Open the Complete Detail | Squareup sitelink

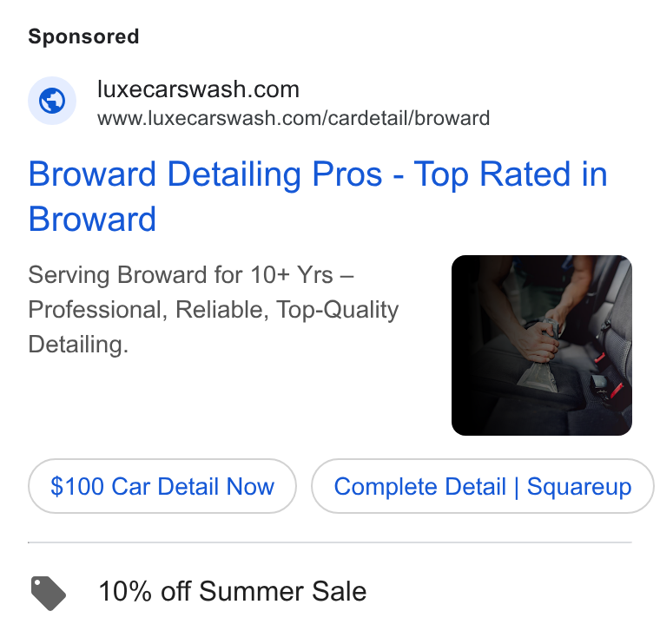point(483,486)
